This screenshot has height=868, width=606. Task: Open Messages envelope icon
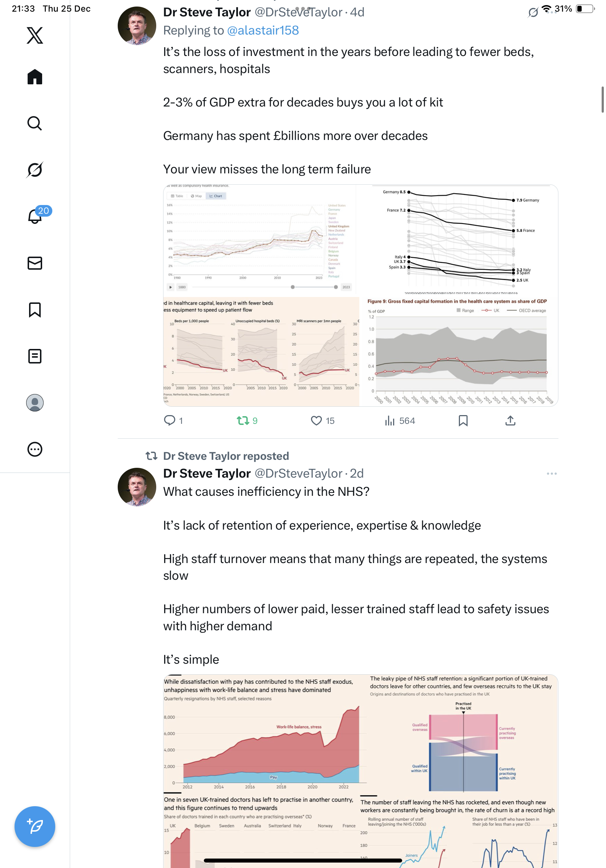35,263
